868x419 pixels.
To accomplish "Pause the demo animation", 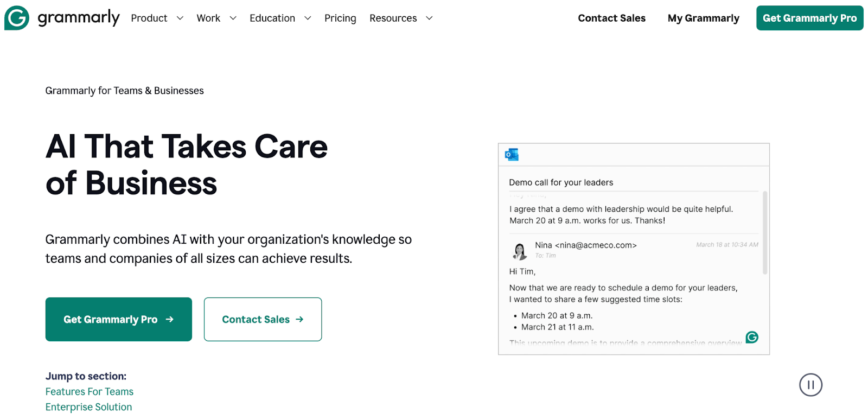I will point(810,385).
